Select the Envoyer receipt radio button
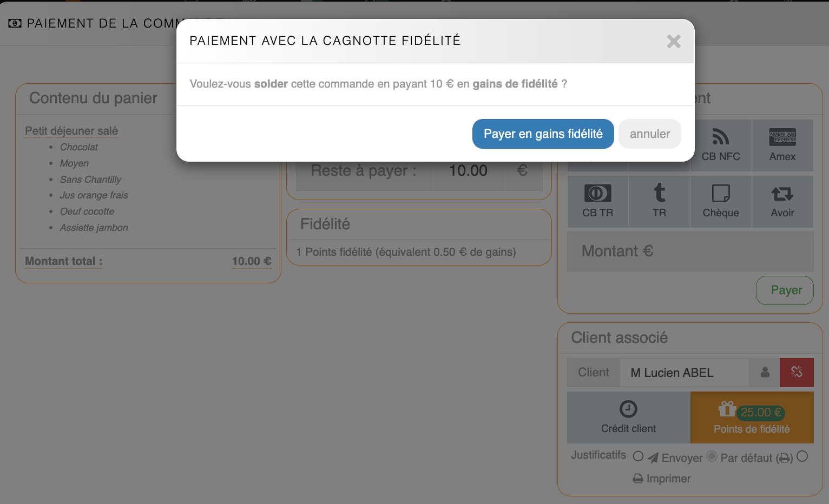This screenshot has width=829, height=504. click(x=639, y=456)
